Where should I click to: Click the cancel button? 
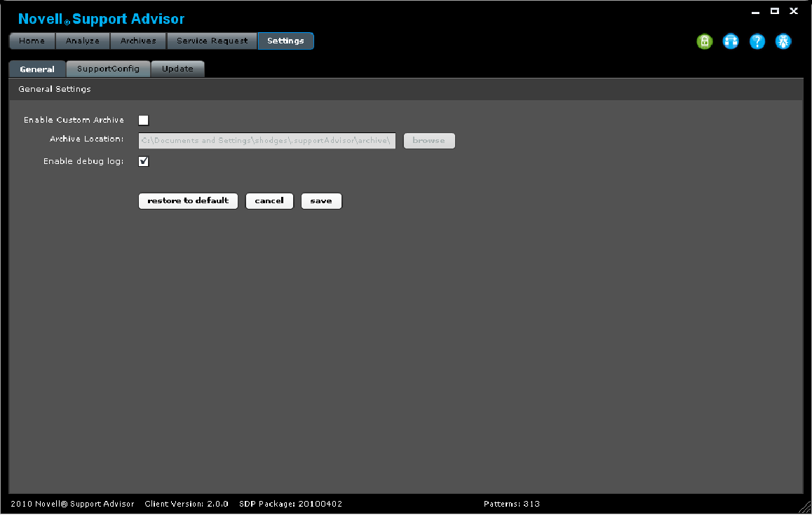click(x=269, y=201)
